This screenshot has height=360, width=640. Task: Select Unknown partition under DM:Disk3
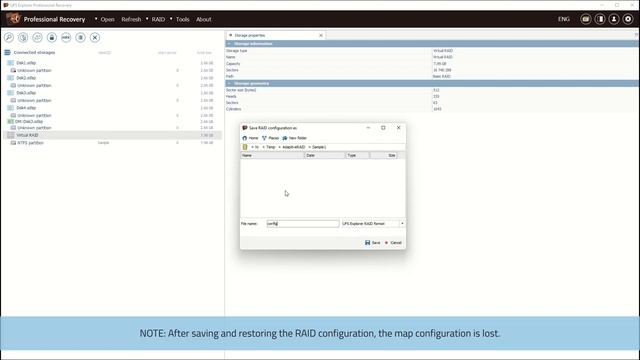(x=112, y=128)
